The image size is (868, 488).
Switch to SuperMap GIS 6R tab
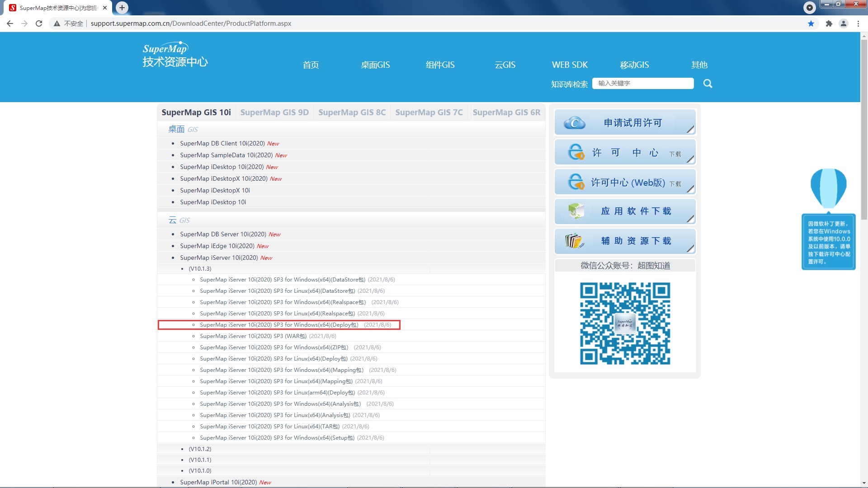[x=506, y=113]
